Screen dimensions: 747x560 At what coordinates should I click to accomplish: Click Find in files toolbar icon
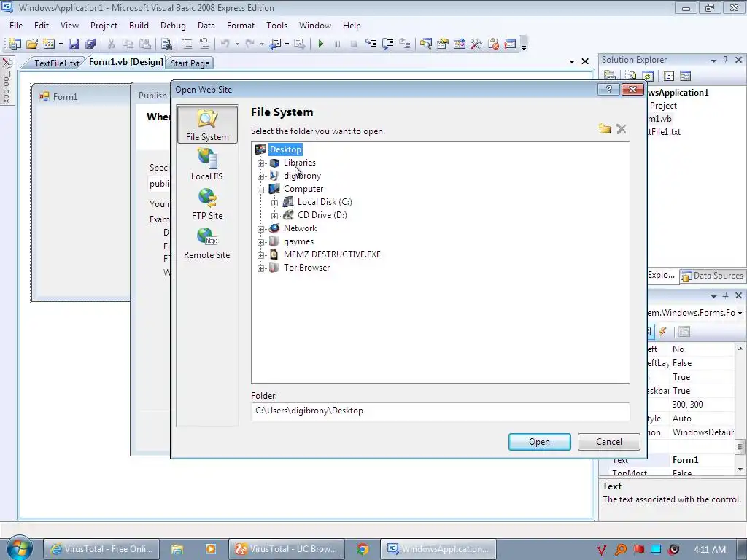click(x=166, y=44)
